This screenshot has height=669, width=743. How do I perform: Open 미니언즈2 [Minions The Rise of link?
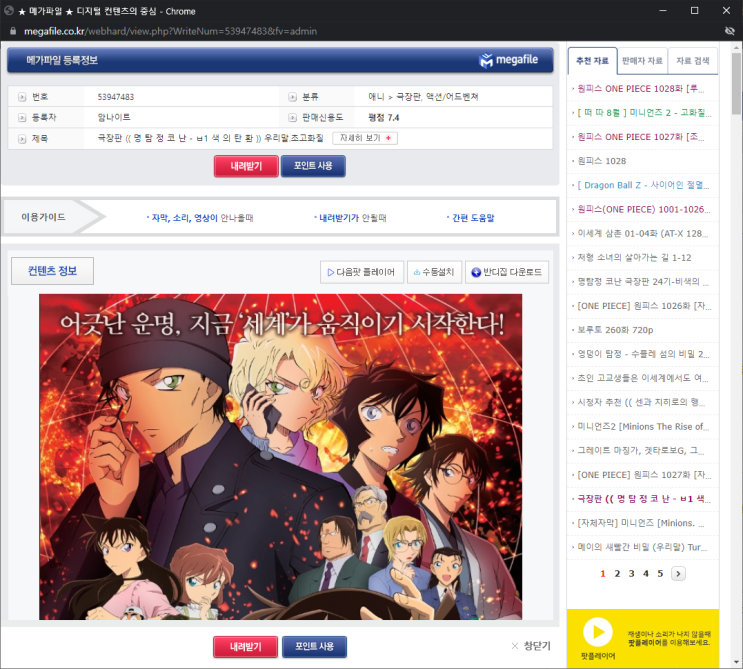(643, 426)
